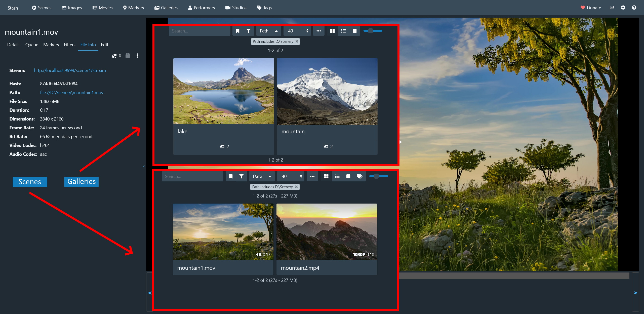This screenshot has height=314, width=644.
Task: Open the Settings gear icon
Action: tap(623, 8)
